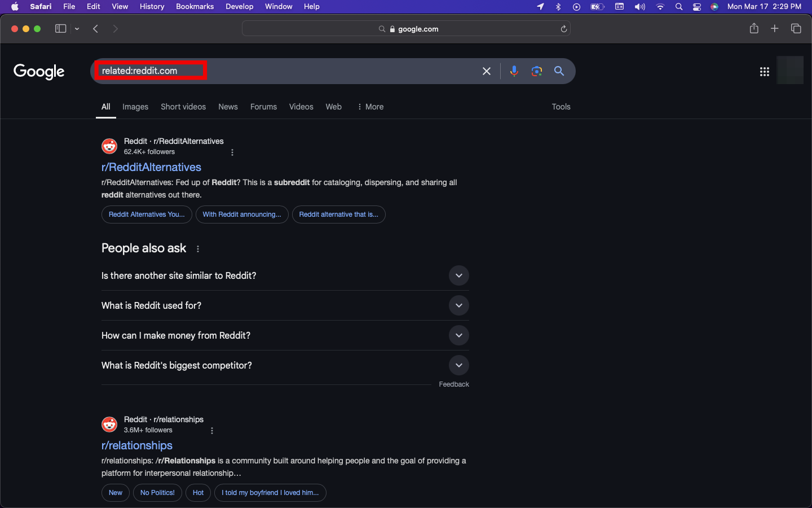The width and height of the screenshot is (812, 508).
Task: Switch to the Images tab
Action: (x=135, y=107)
